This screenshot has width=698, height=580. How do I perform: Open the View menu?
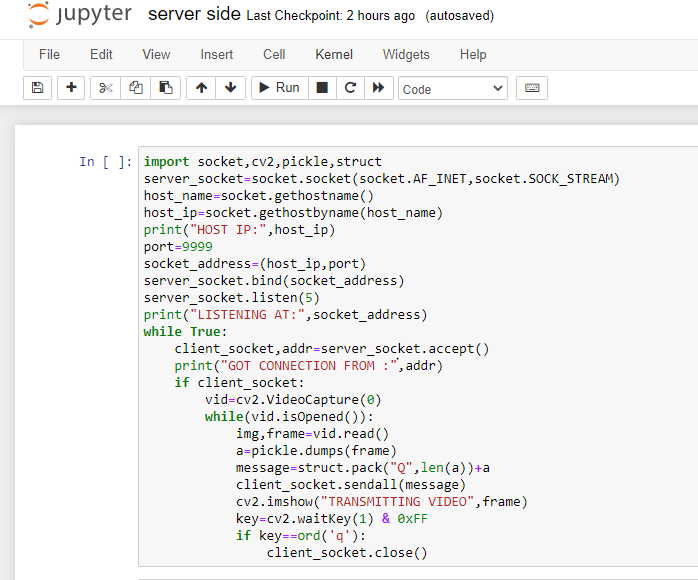(x=156, y=54)
